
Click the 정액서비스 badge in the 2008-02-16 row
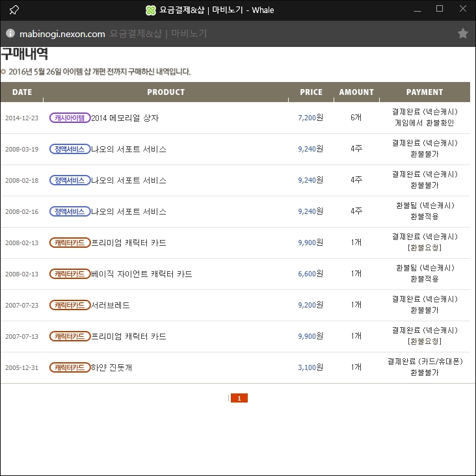pos(70,211)
